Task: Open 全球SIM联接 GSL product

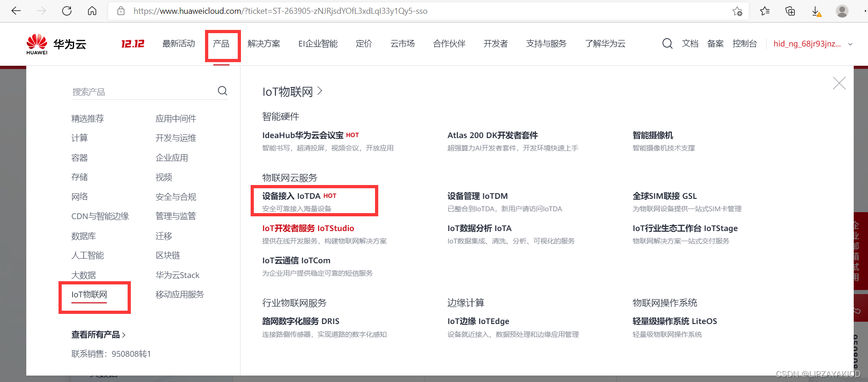Action: 665,196
